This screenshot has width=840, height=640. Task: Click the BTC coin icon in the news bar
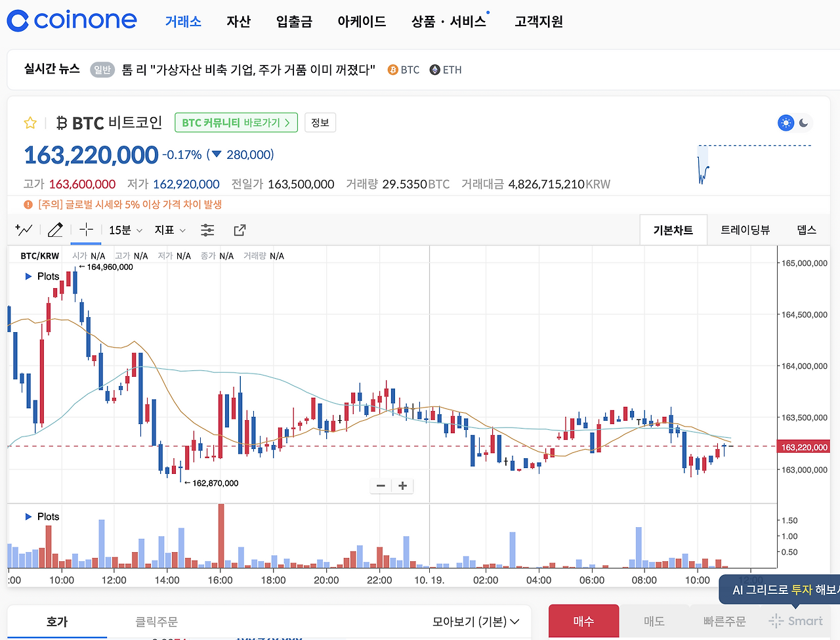392,70
